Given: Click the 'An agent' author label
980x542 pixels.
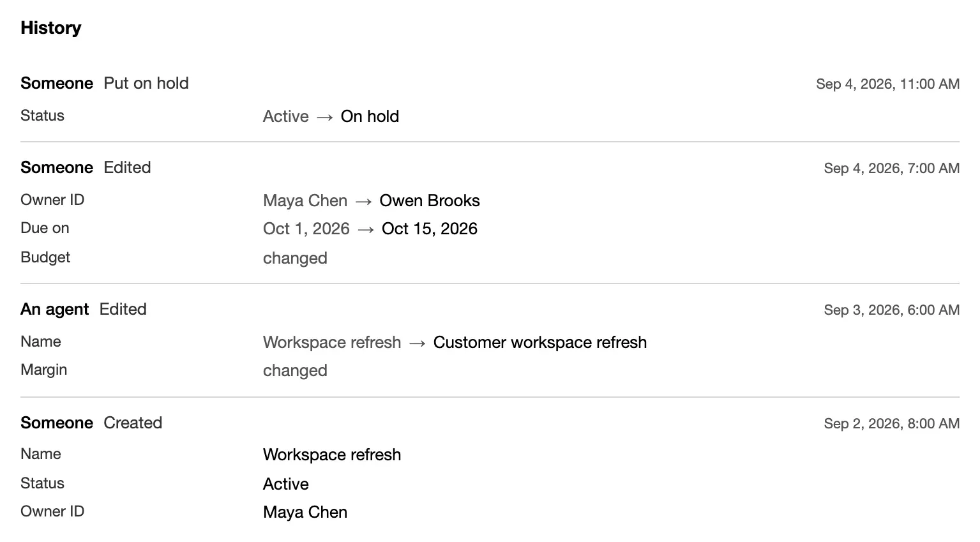Looking at the screenshot, I should click(x=54, y=309).
